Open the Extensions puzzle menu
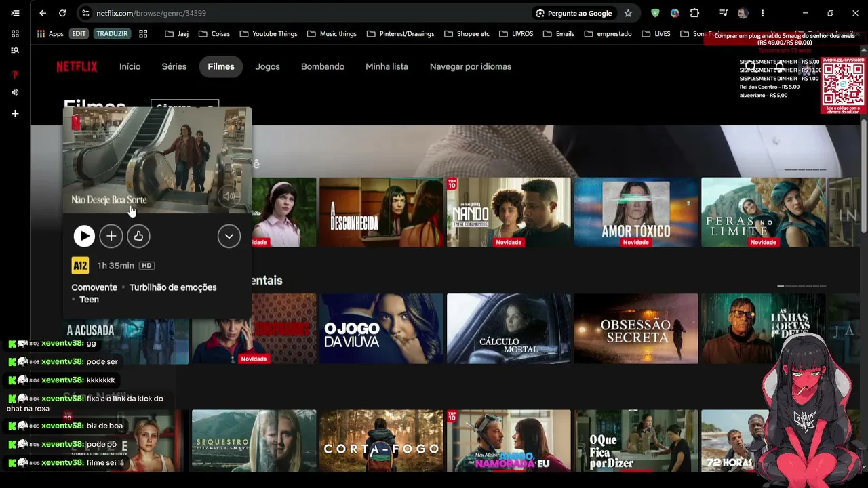Viewport: 868px width, 488px height. (x=694, y=13)
